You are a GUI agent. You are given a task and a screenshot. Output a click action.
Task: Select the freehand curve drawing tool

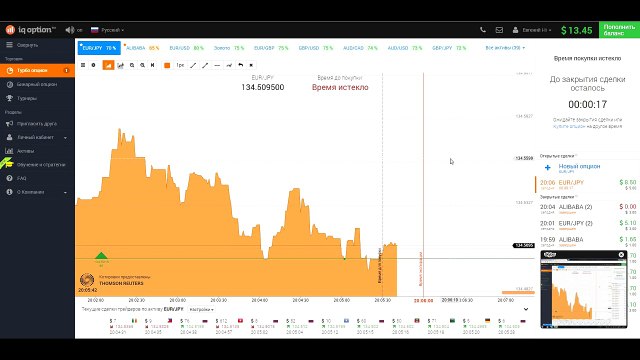coord(229,65)
